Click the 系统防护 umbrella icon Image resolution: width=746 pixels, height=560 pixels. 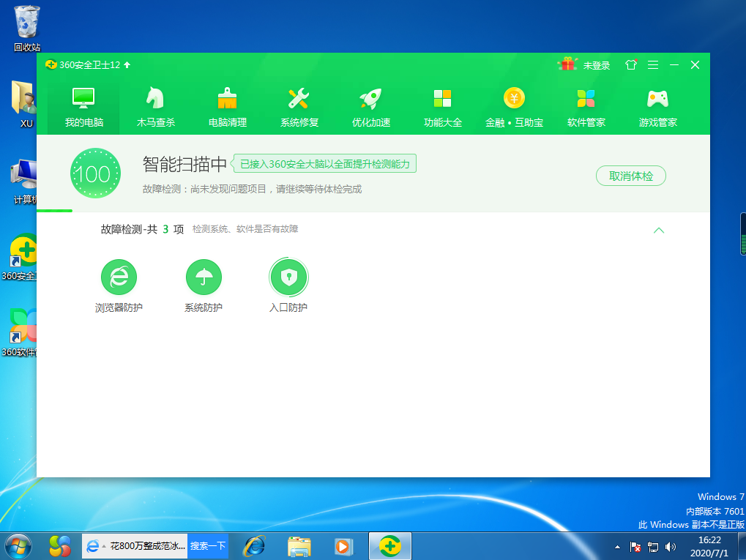click(x=204, y=277)
